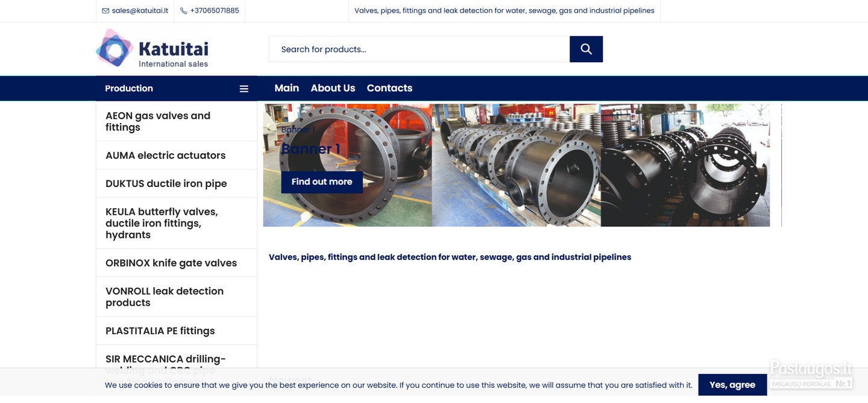Open the Main menu item

287,88
